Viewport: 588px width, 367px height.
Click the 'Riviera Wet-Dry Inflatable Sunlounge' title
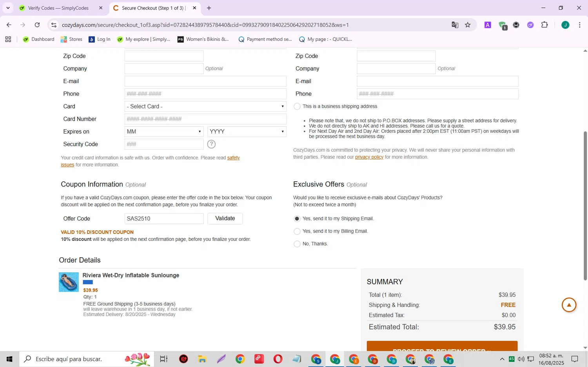pos(131,275)
